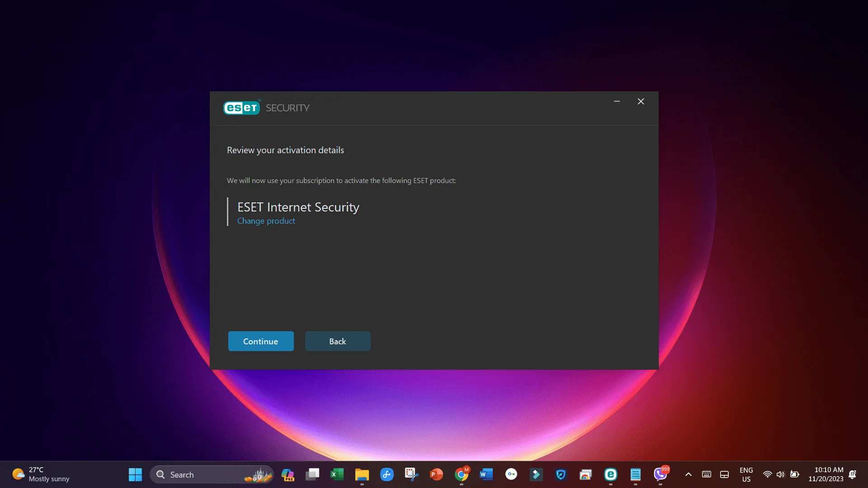The height and width of the screenshot is (488, 868).
Task: Open the weather widget 27°C Mostly sunny
Action: [41, 474]
